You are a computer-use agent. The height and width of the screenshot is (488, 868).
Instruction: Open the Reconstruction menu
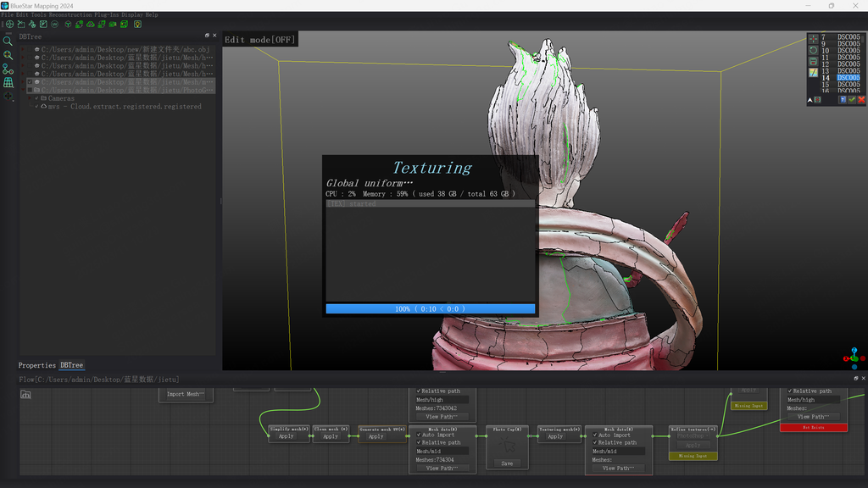(70, 14)
